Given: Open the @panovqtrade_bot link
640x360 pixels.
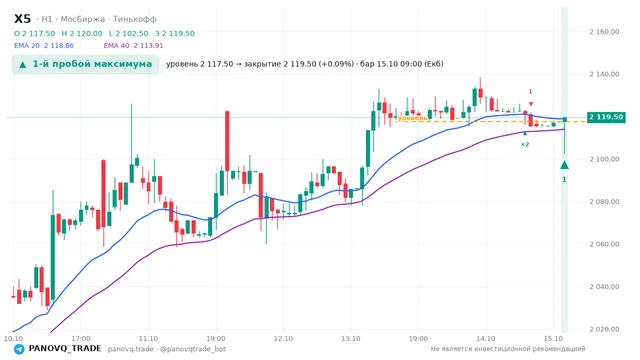Looking at the screenshot, I should [x=193, y=349].
